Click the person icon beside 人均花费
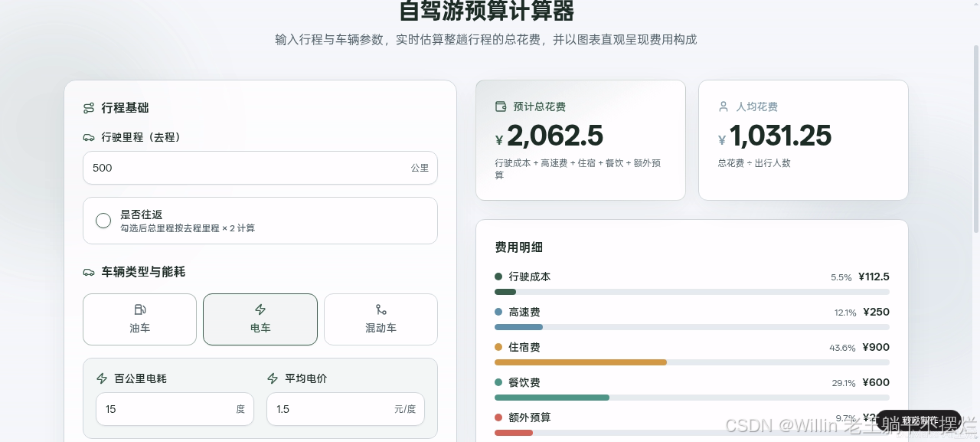The height and width of the screenshot is (442, 980). (724, 106)
